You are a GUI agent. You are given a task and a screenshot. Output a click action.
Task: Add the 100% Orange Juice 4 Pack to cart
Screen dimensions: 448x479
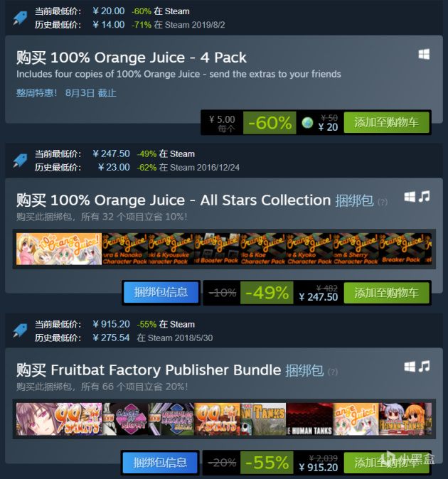[387, 122]
